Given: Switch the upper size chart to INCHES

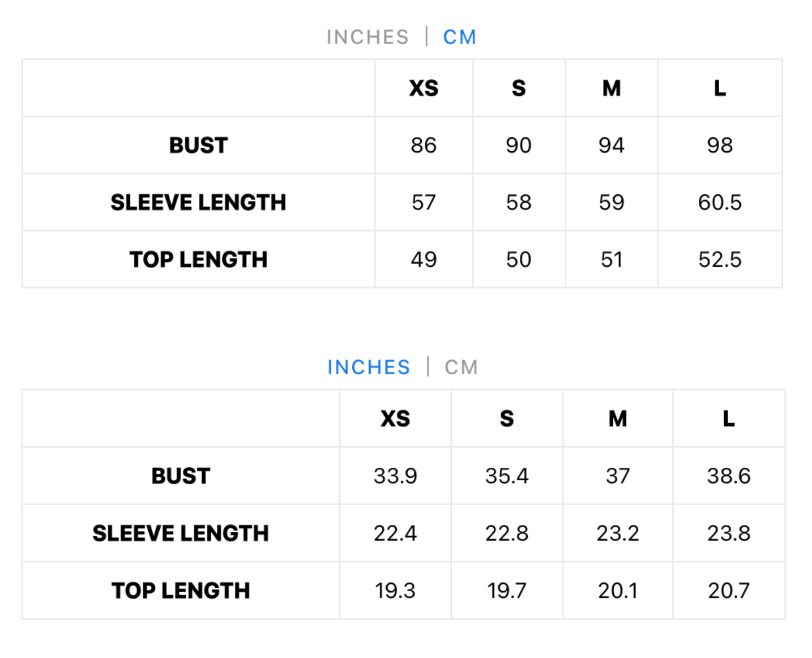Looking at the screenshot, I should (x=367, y=37).
